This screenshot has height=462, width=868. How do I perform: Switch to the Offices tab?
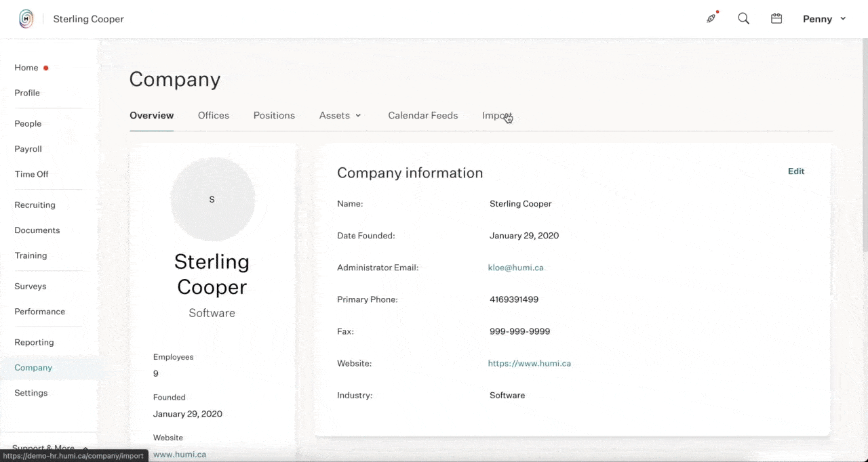[x=214, y=115]
